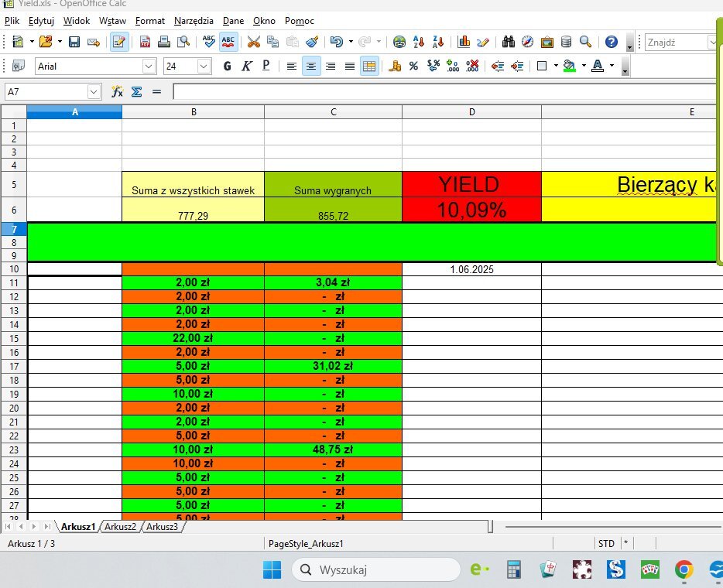Toggle center horizontal alignment

click(x=311, y=67)
